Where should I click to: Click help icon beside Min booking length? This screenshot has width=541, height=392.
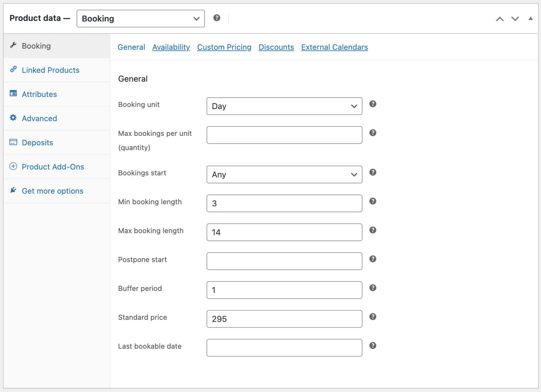373,201
